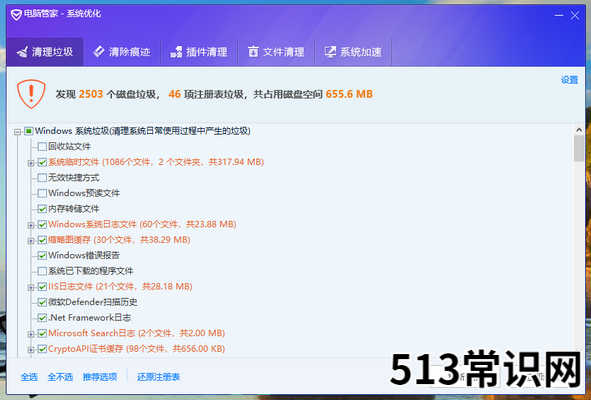Open the 清除痕迹 tab
Viewport: 591px width, 400px height.
point(122,52)
